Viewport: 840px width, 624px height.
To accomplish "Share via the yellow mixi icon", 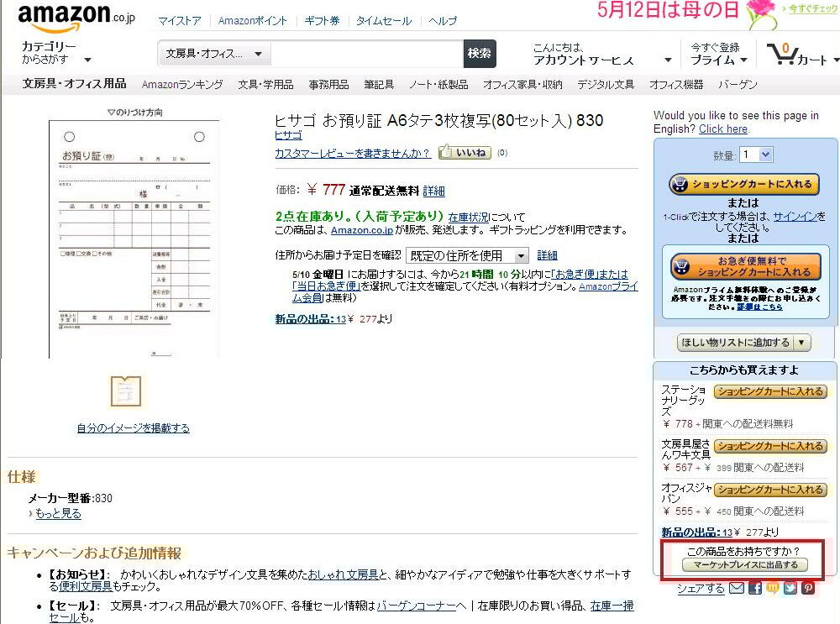I will click(773, 589).
